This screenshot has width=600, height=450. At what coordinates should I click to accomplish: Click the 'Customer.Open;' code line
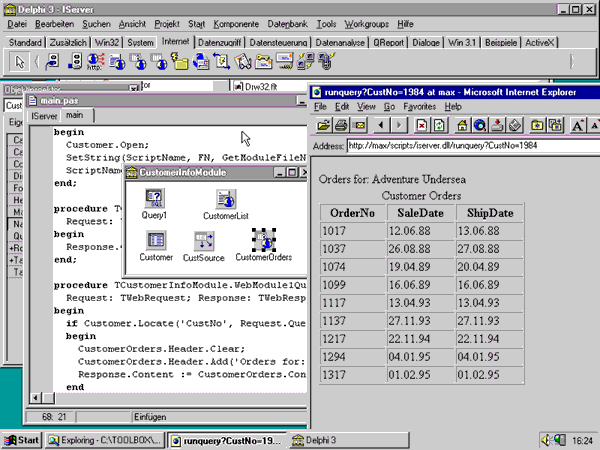107,145
